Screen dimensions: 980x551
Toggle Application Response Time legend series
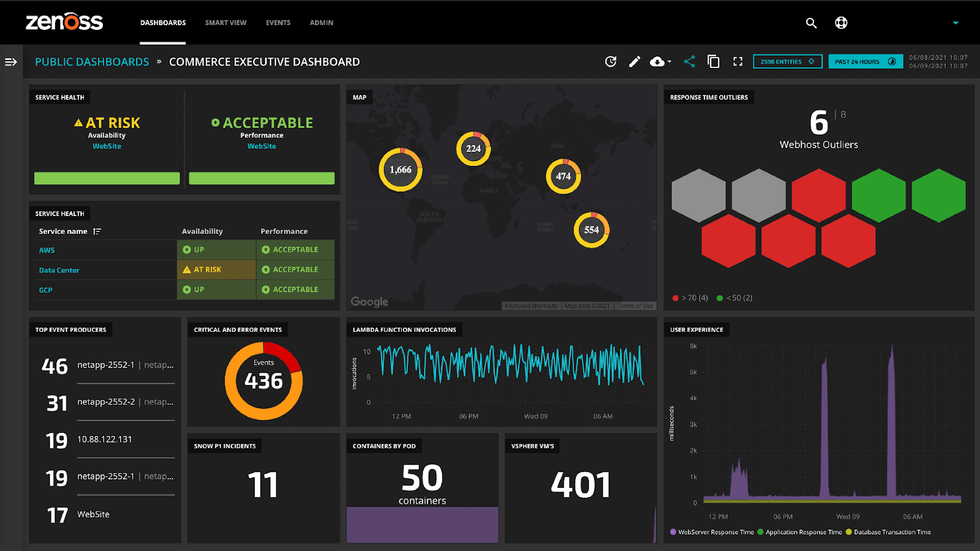800,532
